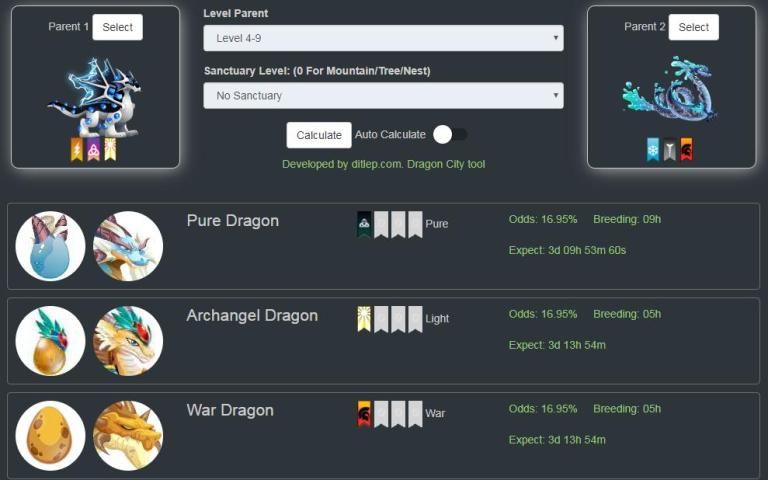768x480 pixels.
Task: Open the Level Parent dropdown
Action: tap(384, 38)
